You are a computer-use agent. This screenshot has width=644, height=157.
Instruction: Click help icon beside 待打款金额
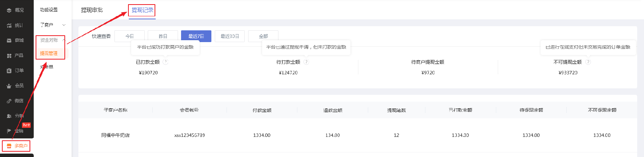(x=306, y=62)
